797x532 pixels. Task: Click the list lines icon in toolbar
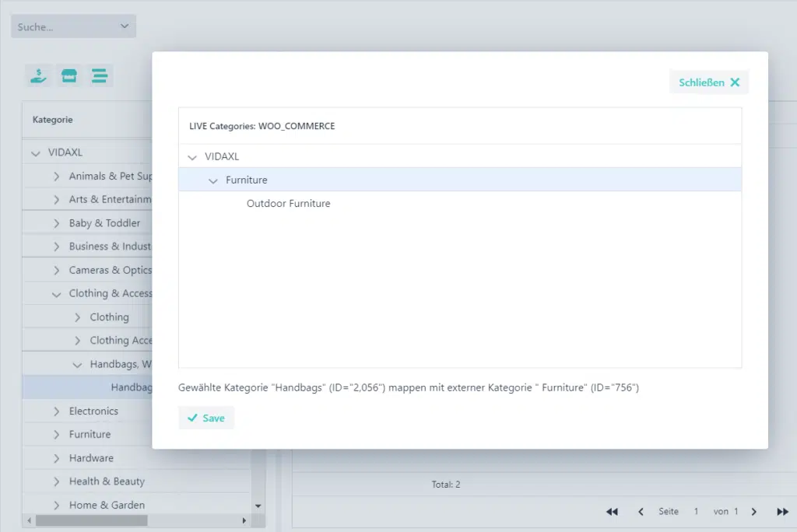tap(100, 75)
